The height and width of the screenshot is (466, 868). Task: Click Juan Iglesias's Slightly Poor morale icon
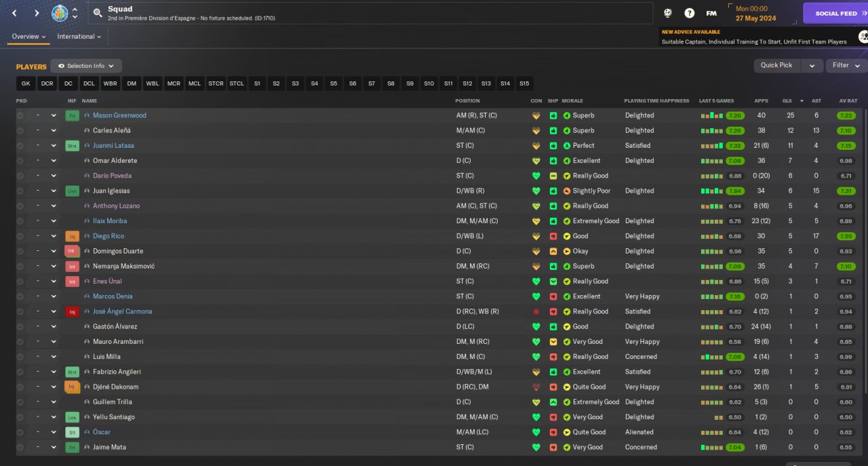tap(567, 191)
